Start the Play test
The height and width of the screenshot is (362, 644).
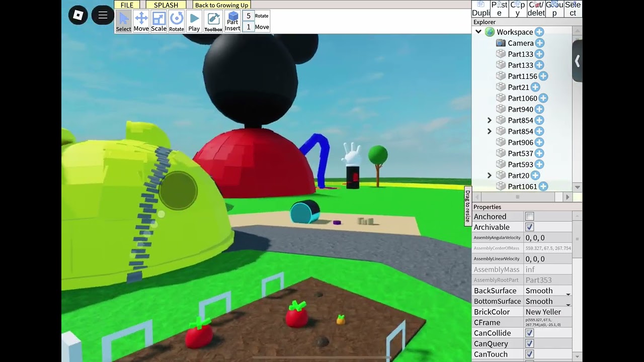194,22
